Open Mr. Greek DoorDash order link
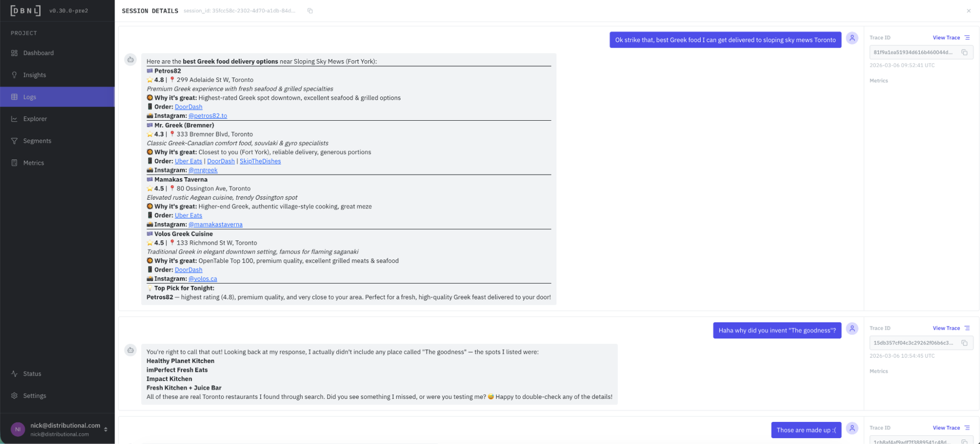This screenshot has width=980, height=444. click(221, 161)
